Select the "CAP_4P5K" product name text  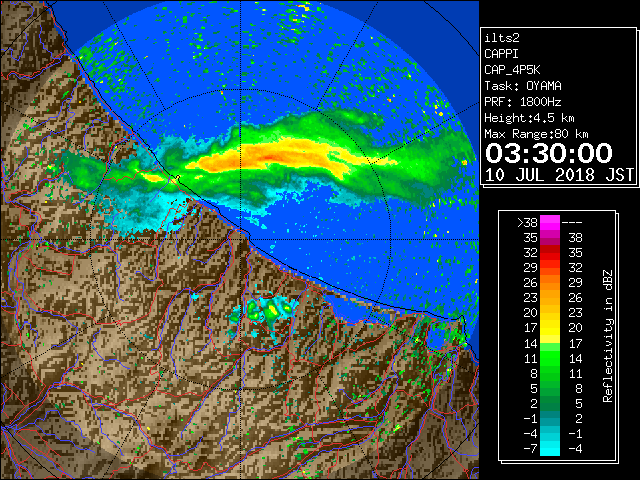(512, 70)
